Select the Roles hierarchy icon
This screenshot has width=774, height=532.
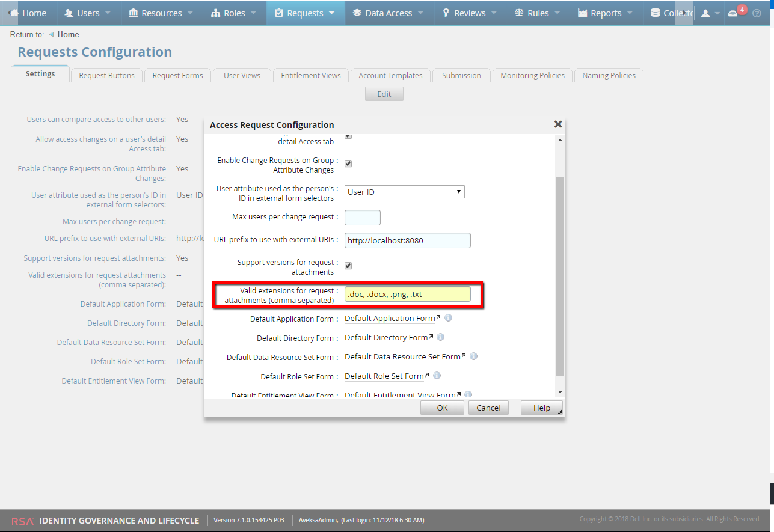(x=216, y=13)
